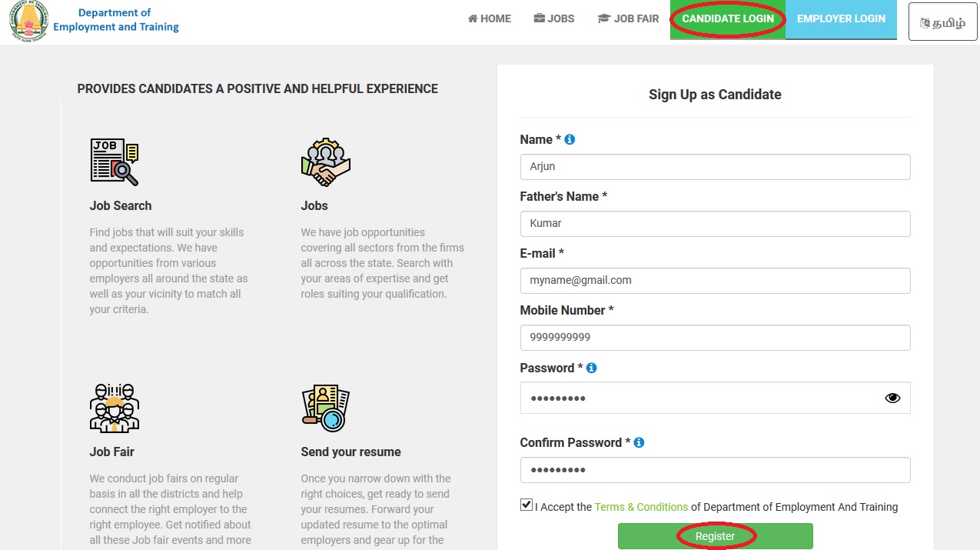Click the Jobs handshake icon
Image resolution: width=980 pixels, height=550 pixels.
pos(325,162)
